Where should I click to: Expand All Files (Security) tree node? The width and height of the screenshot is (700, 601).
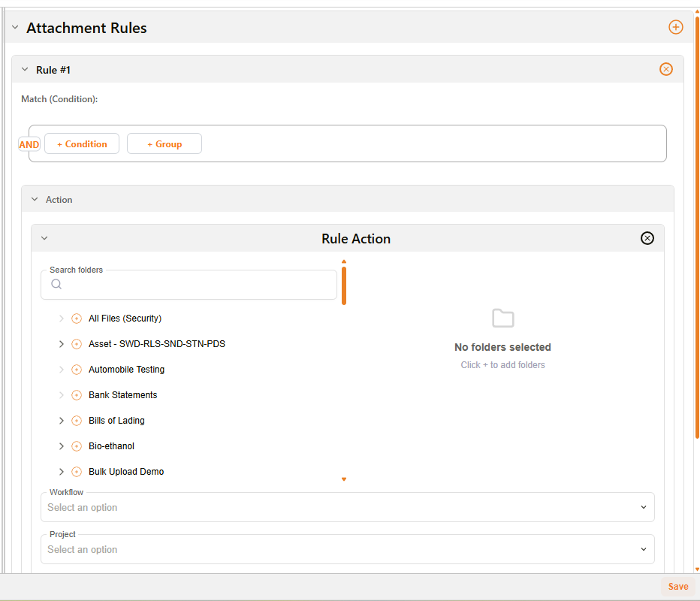click(x=61, y=319)
